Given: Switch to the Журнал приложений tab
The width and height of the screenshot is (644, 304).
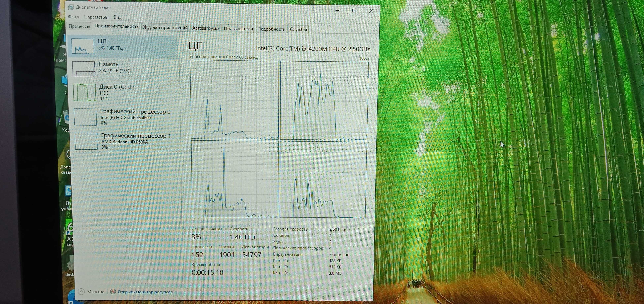Looking at the screenshot, I should [x=165, y=27].
